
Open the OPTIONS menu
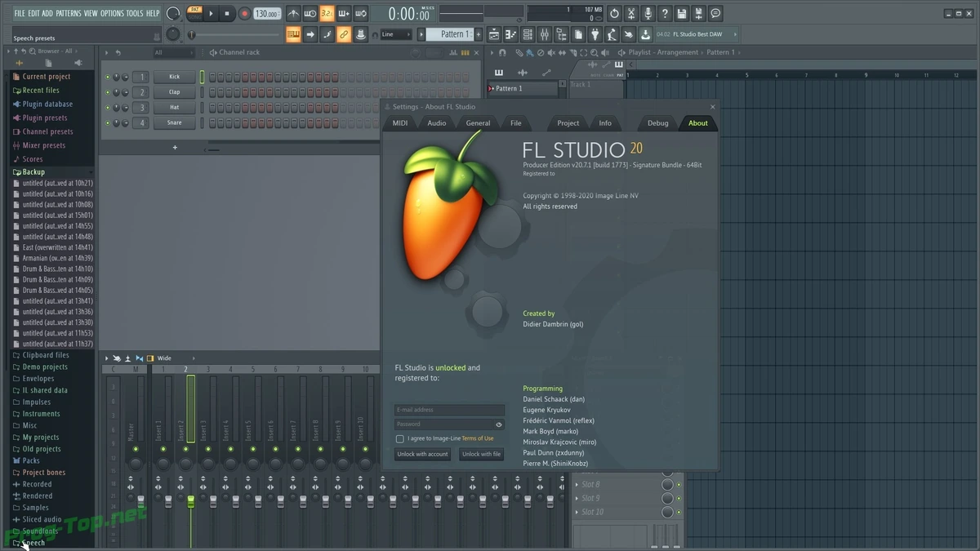(112, 13)
